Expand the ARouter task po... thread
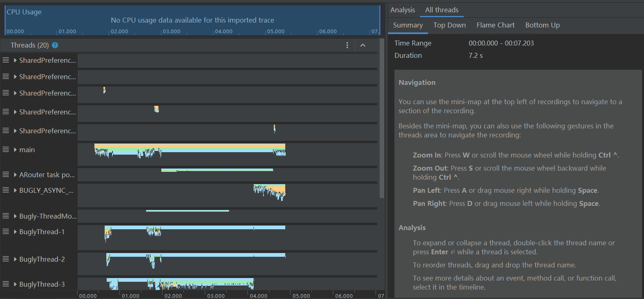This screenshot has height=299, width=644. pyautogui.click(x=15, y=175)
